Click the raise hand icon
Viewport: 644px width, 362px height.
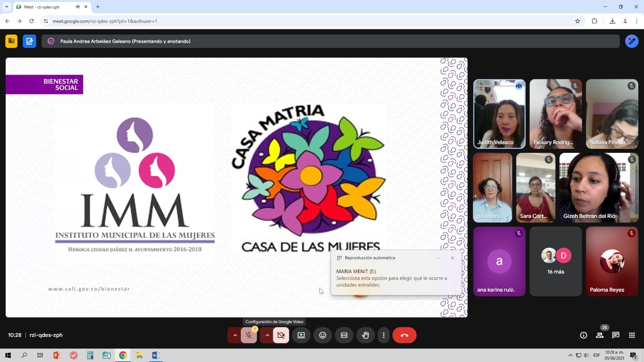365,335
